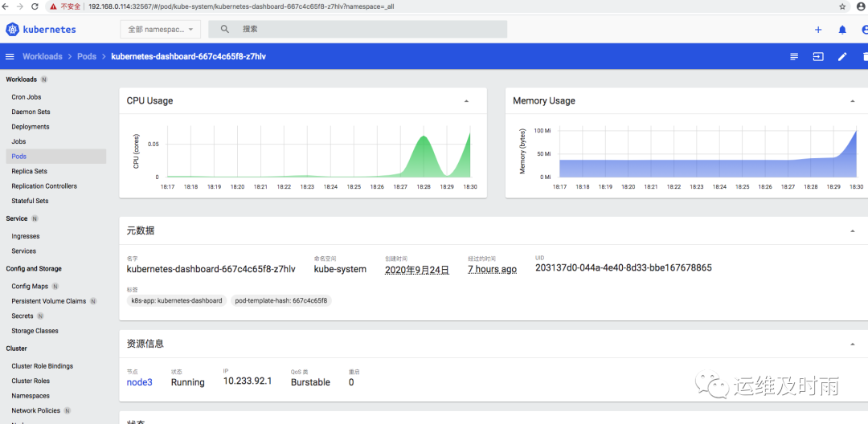Click the Kubernetes logo
The height and width of the screenshot is (424, 868).
41,29
